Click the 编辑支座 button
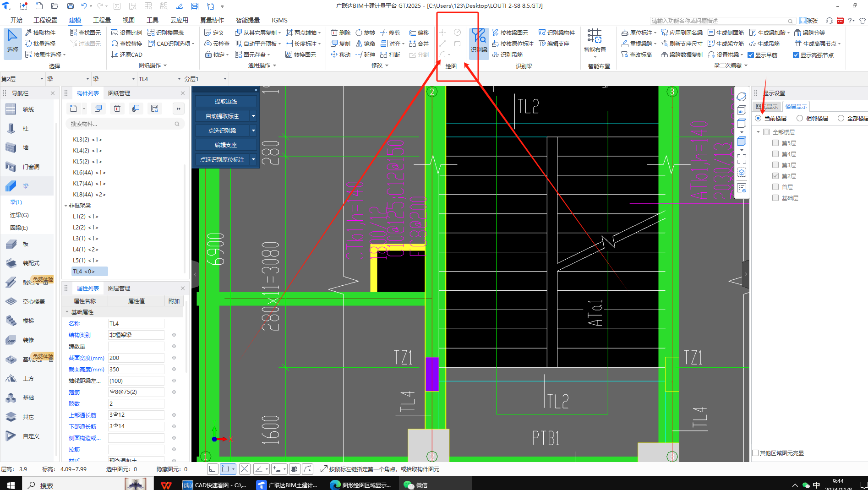The image size is (868, 490). [x=225, y=145]
